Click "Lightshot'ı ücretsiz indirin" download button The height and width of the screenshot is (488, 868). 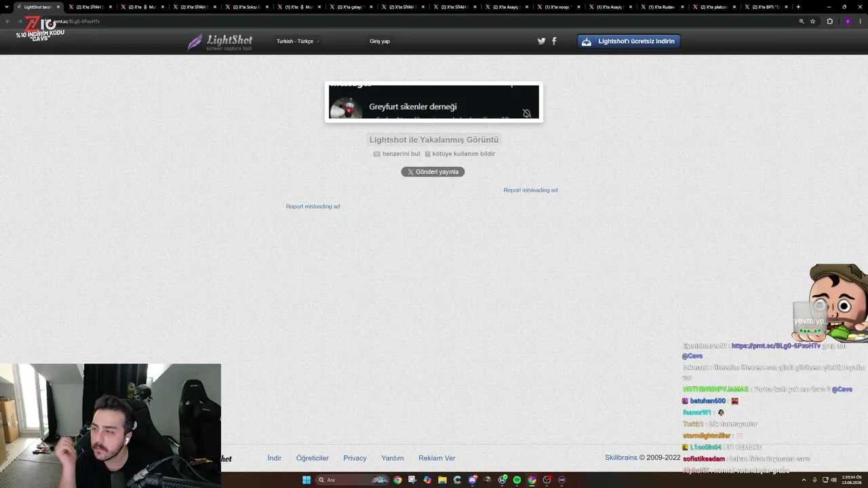click(x=629, y=41)
